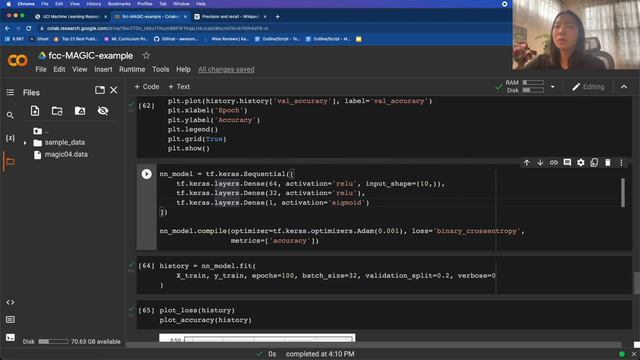Open the Editing mode dropdown
640x360 pixels.
point(588,87)
